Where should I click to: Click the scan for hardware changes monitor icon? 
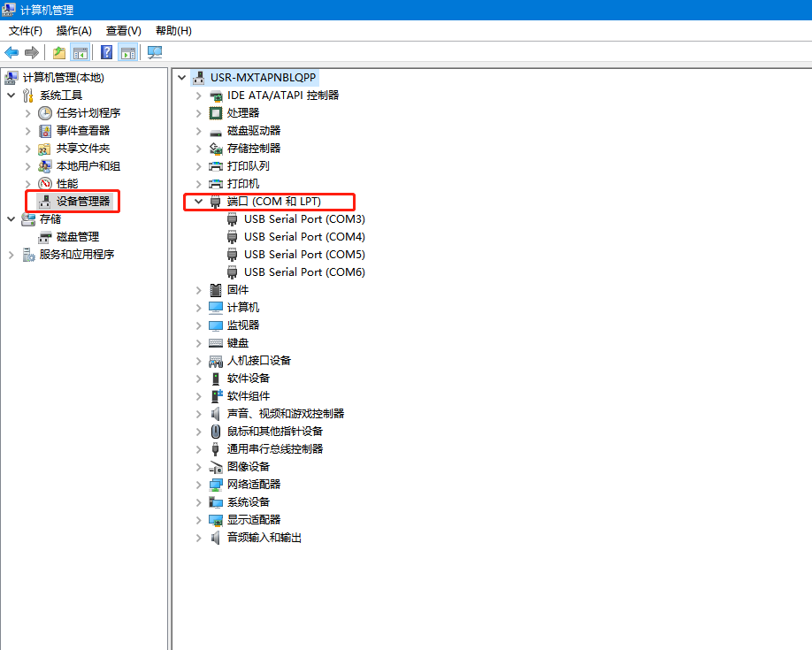coord(154,52)
